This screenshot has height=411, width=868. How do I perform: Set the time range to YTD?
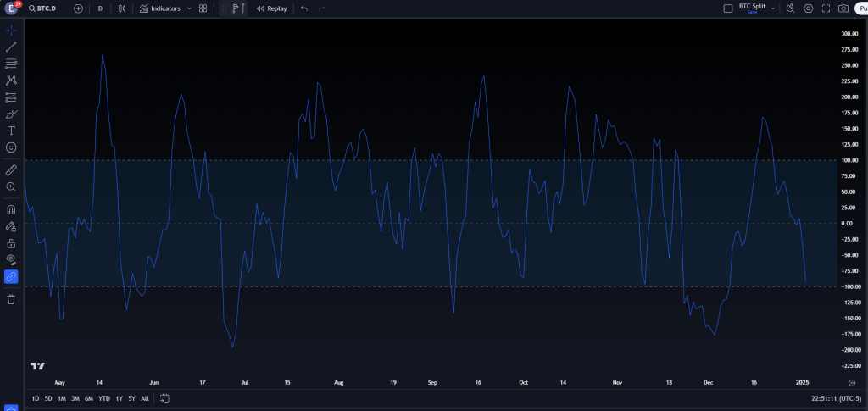[x=104, y=398]
